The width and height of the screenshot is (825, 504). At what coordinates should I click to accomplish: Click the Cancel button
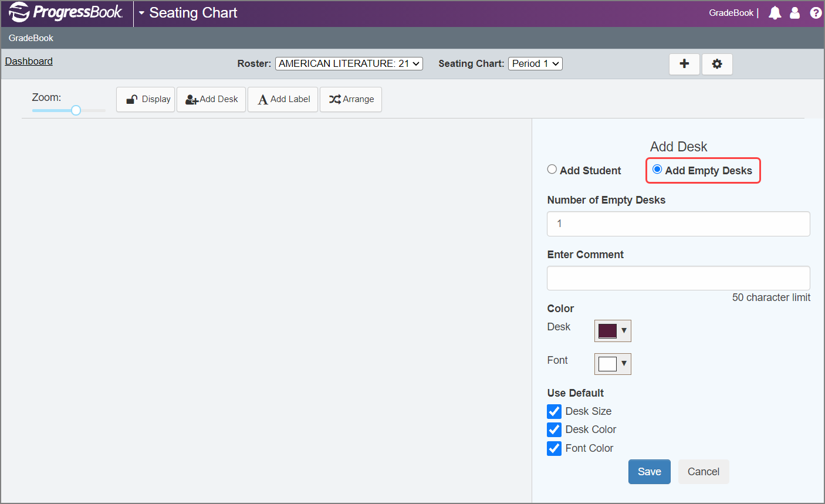coord(704,472)
